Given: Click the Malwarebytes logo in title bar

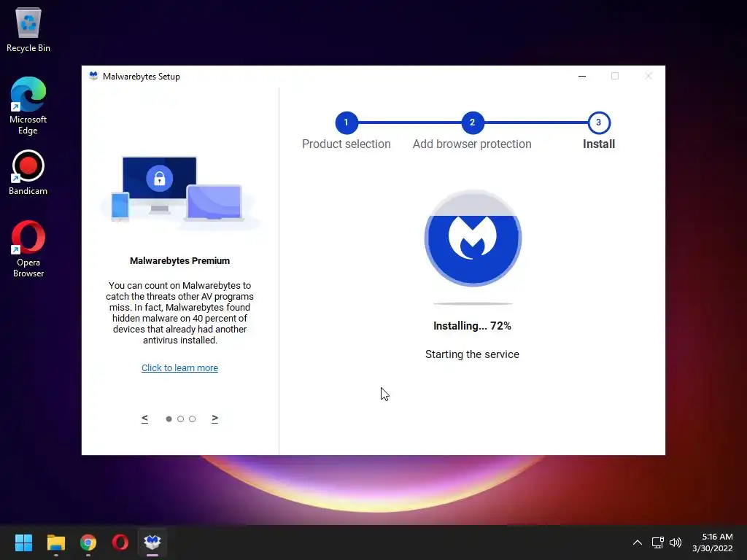Looking at the screenshot, I should (x=93, y=76).
